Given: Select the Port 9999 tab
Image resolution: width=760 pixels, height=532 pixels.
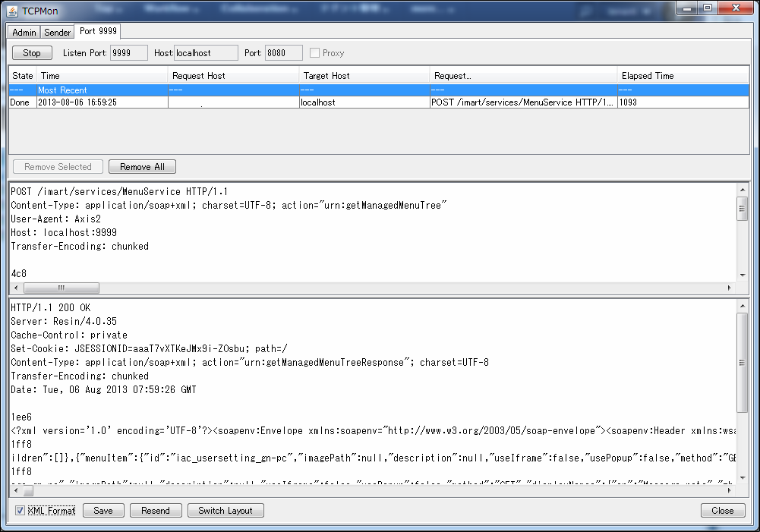Looking at the screenshot, I should point(98,31).
